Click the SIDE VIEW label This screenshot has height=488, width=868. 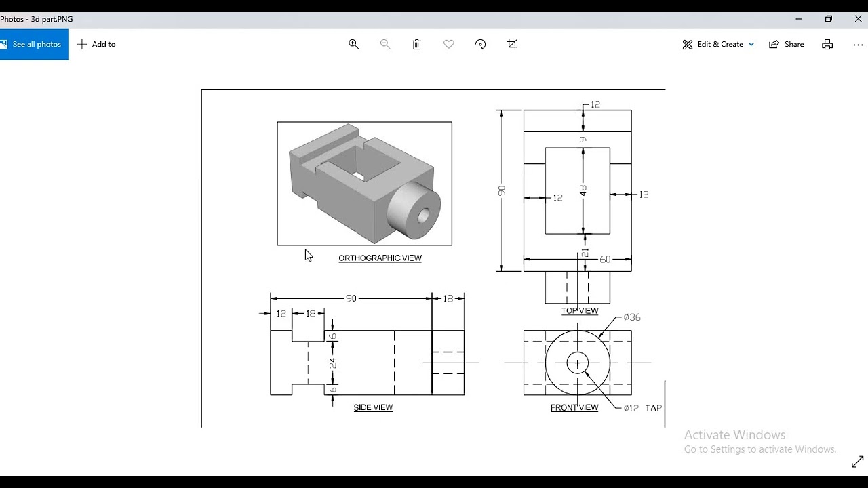373,407
